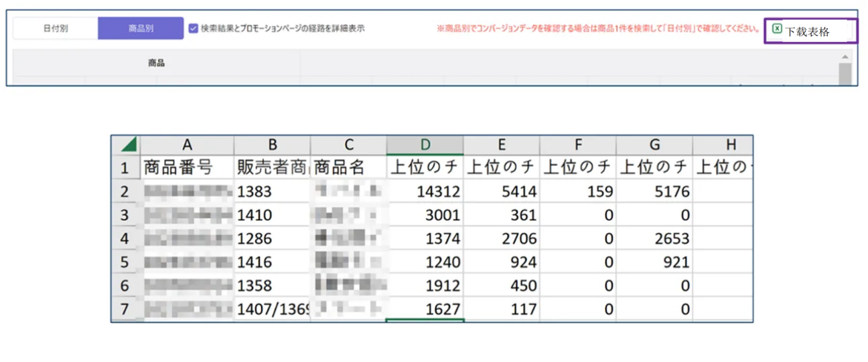Click cell with value 1240
Image resolution: width=868 pixels, height=362 pixels.
425,262
